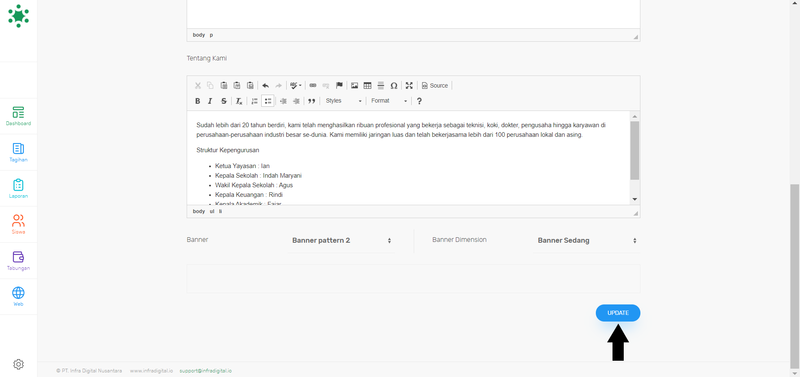Open the settings gear in the sidebar
Image resolution: width=800 pixels, height=377 pixels.
coord(18,364)
